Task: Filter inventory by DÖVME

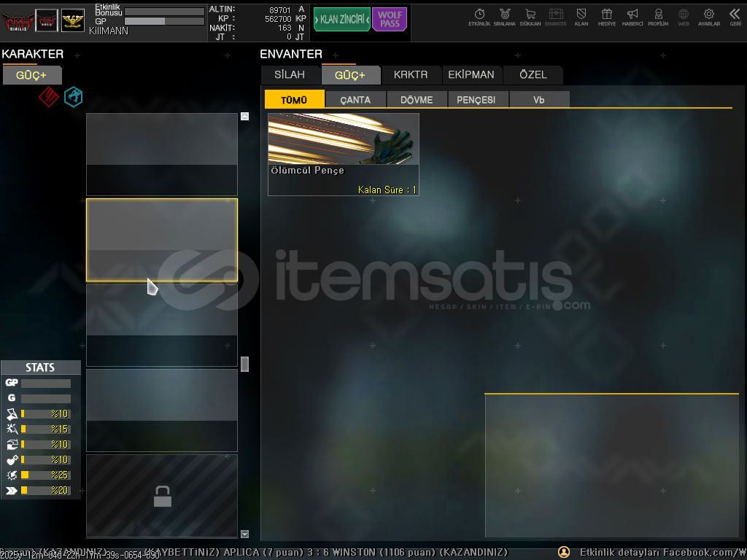Action: [417, 100]
